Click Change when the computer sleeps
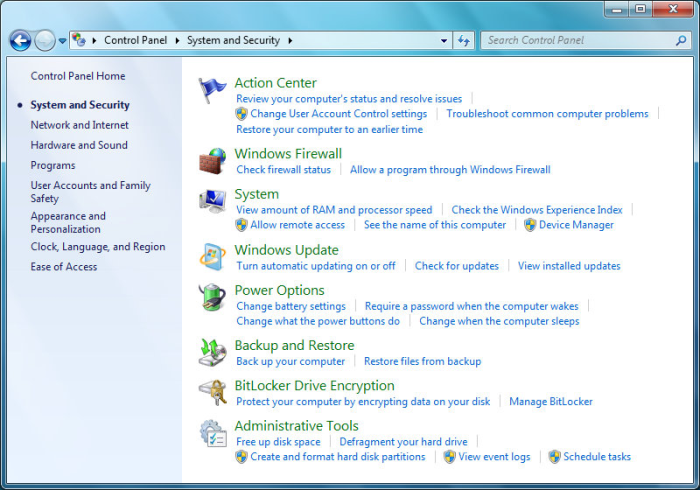Image resolution: width=700 pixels, height=490 pixels. point(499,321)
